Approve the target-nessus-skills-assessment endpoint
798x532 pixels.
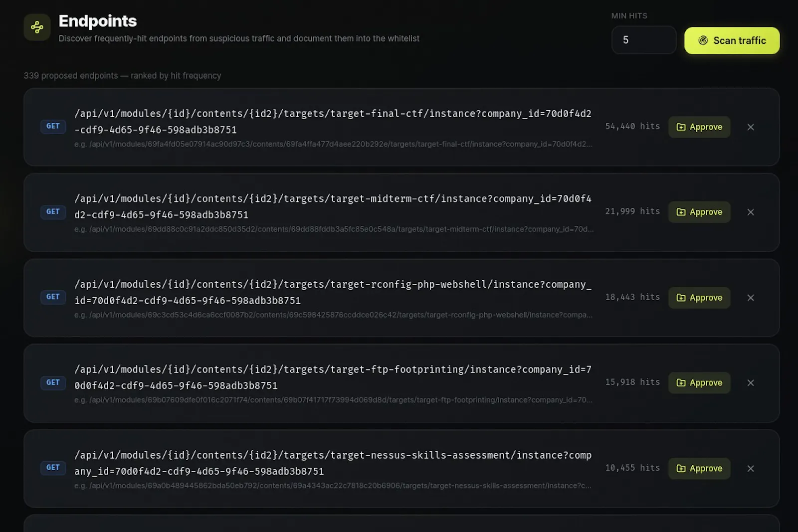[699, 469]
